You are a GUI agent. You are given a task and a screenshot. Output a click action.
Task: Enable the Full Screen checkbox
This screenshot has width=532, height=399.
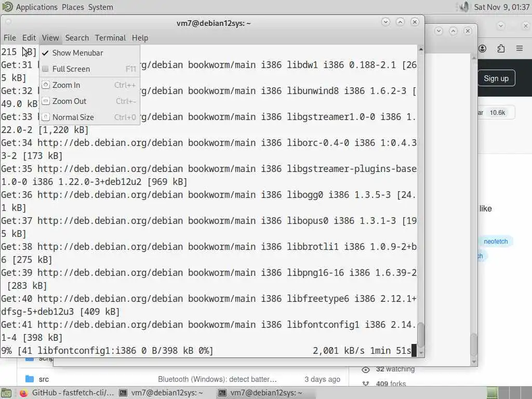(89, 69)
